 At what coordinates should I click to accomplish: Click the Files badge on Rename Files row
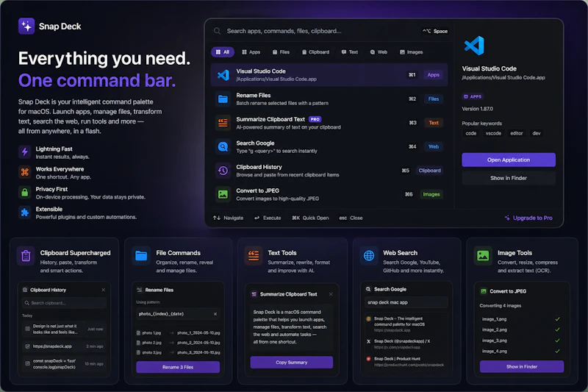coord(434,99)
